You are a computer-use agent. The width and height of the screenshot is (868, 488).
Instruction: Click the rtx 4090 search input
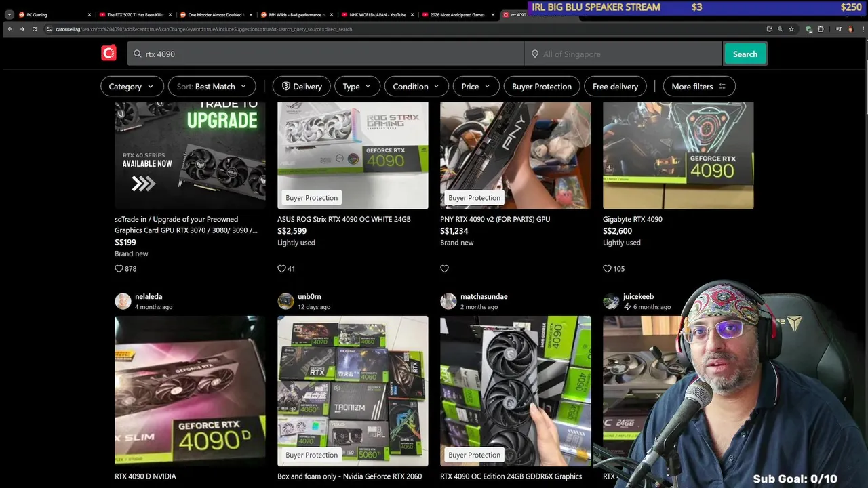click(325, 54)
